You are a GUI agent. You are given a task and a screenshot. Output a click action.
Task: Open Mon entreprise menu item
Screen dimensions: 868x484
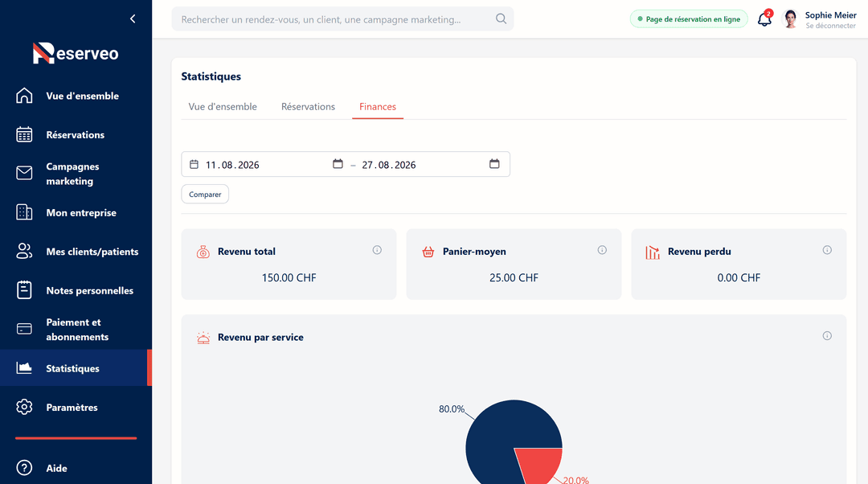(81, 212)
